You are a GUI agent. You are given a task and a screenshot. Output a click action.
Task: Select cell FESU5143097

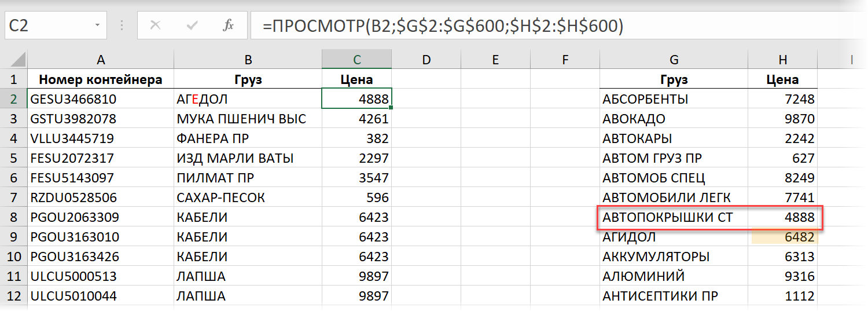tap(101, 178)
